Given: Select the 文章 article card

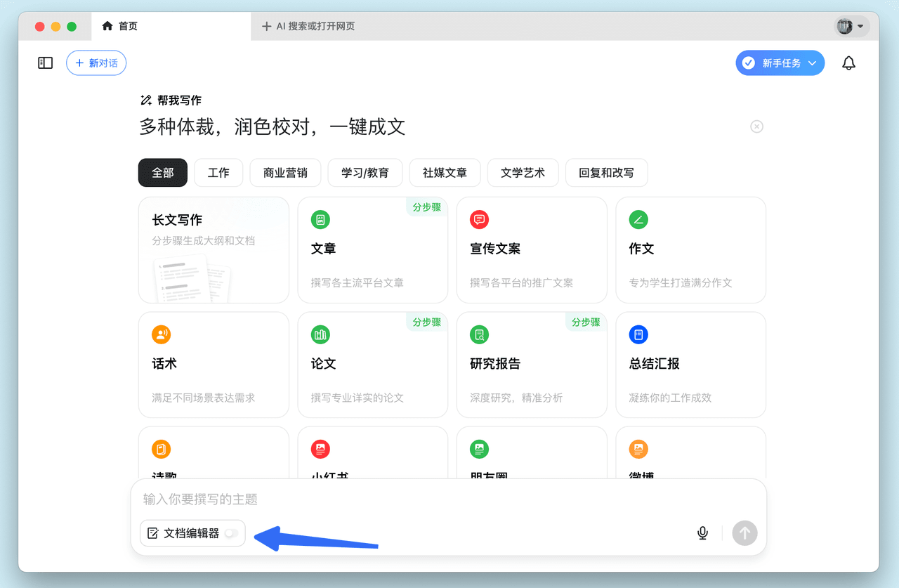Looking at the screenshot, I should (372, 249).
